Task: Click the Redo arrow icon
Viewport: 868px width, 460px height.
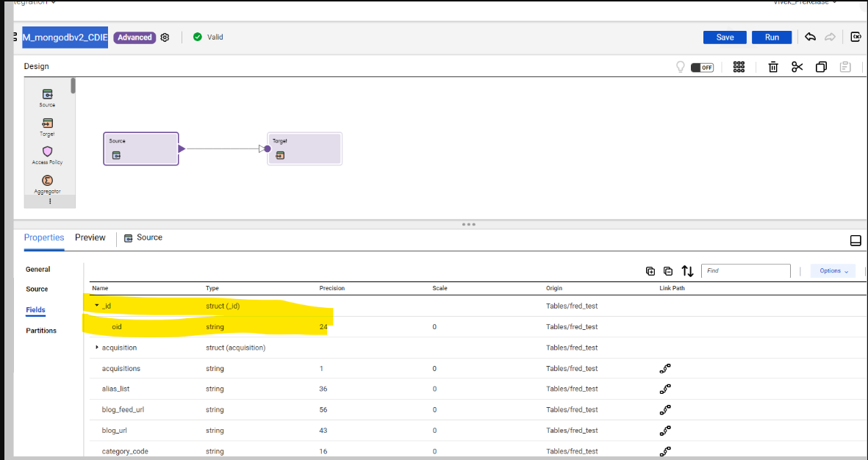Action: click(x=830, y=37)
